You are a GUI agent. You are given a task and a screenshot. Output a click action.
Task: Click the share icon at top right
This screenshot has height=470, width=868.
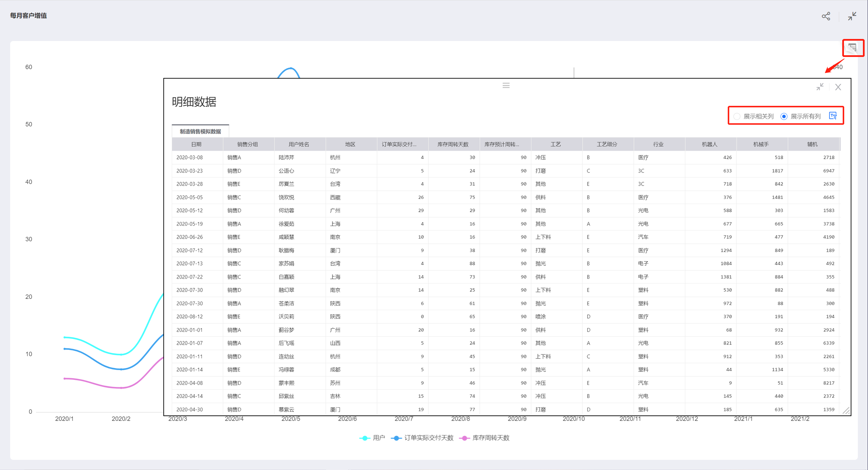(826, 16)
